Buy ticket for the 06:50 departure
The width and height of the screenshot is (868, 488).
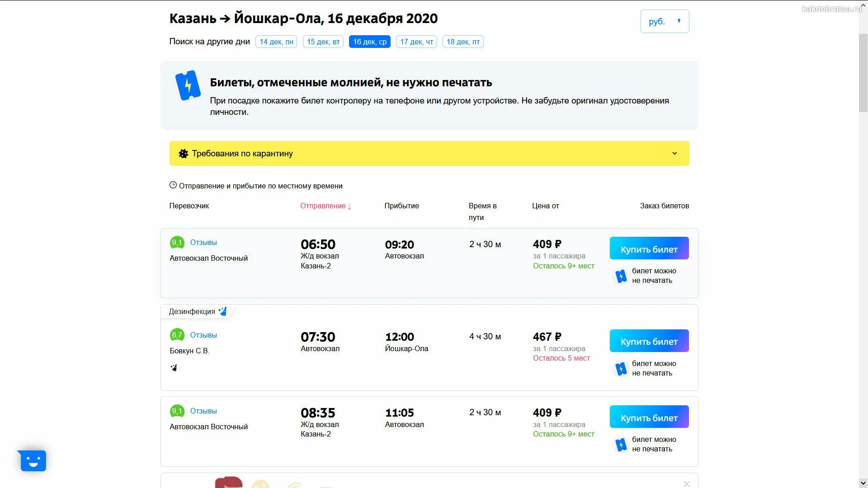tap(649, 248)
